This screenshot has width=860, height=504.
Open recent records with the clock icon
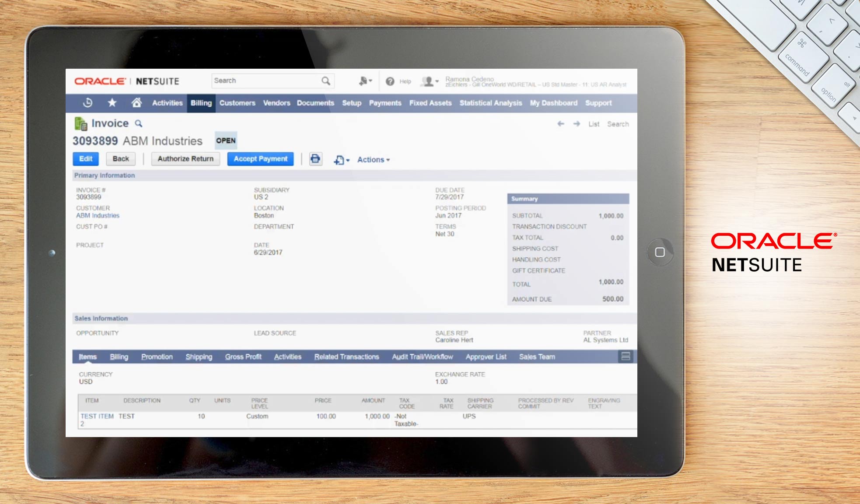point(87,103)
